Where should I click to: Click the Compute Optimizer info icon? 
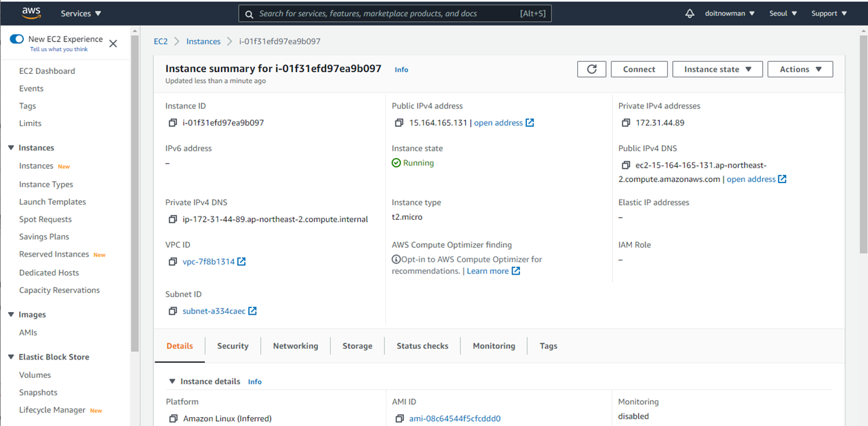[396, 259]
